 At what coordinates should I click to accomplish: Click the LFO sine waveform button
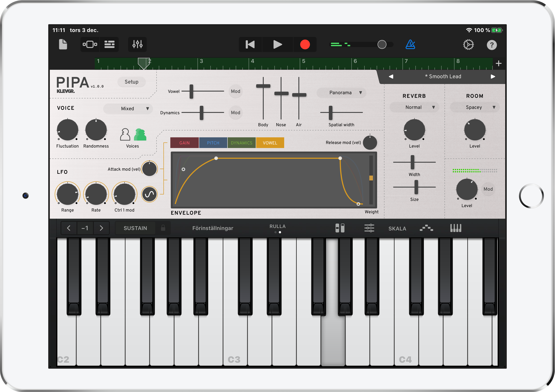tap(149, 194)
